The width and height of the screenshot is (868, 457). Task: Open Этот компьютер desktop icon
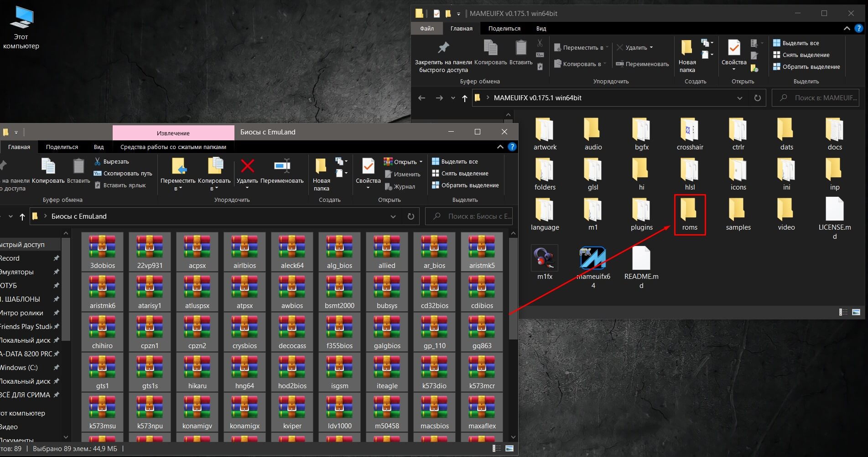click(21, 27)
